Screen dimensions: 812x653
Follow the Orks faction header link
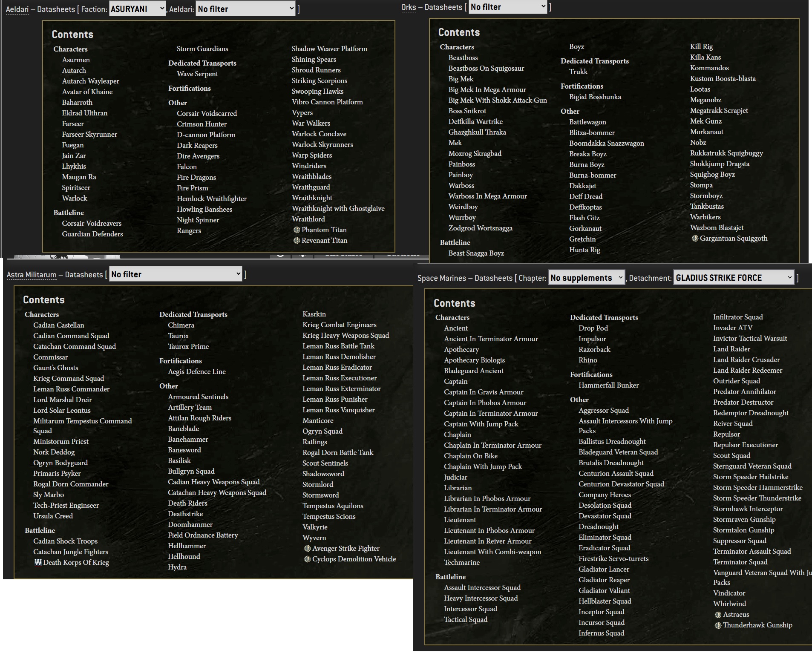pos(409,7)
